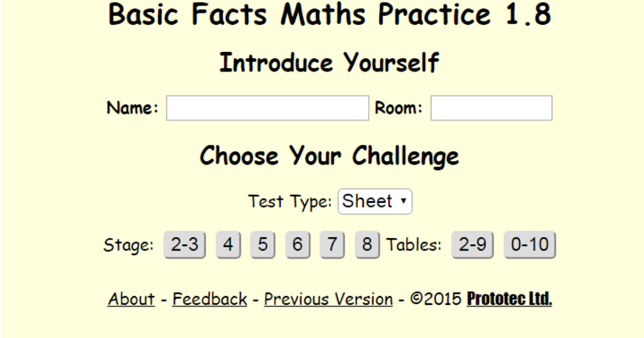Pick the Stage 5 button

coord(262,245)
